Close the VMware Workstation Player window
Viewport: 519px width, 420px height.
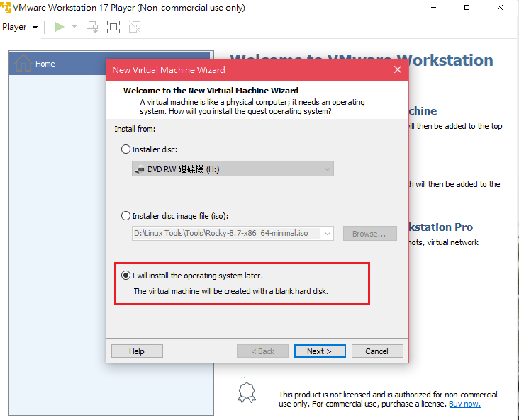[500, 7]
